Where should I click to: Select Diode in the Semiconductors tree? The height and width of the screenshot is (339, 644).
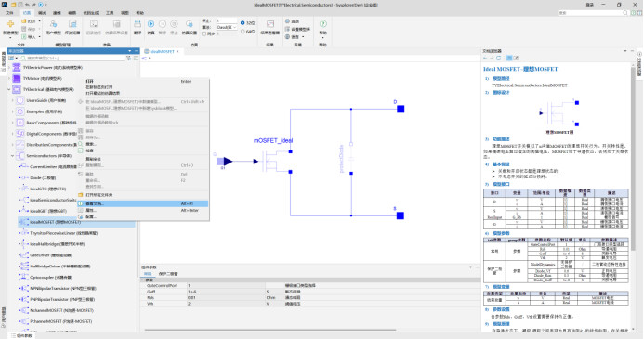(43, 177)
